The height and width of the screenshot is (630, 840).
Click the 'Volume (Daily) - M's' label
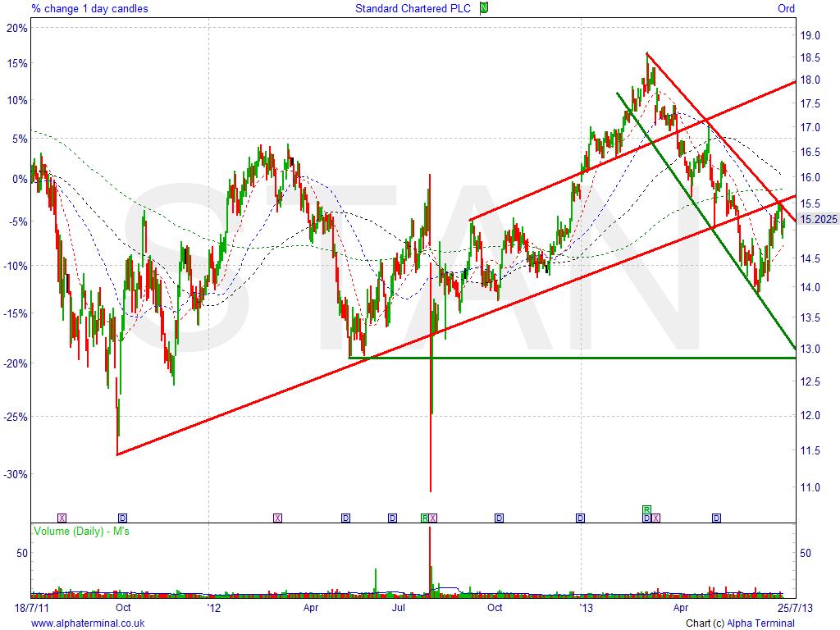pos(81,531)
